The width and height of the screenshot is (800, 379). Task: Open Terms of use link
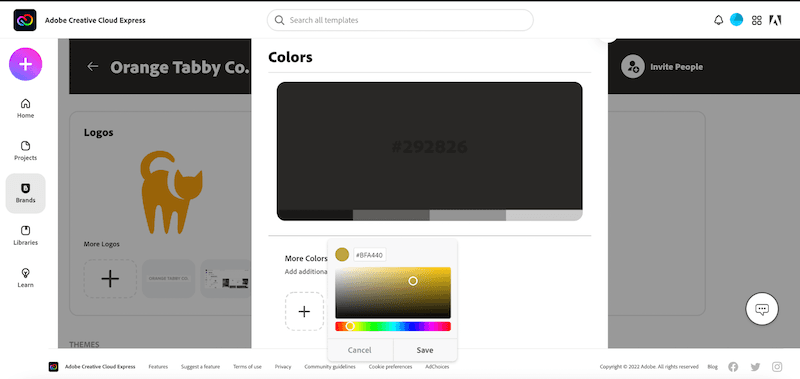click(x=247, y=367)
